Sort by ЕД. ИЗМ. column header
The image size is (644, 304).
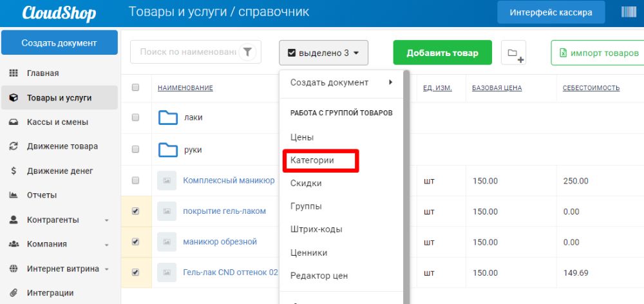point(437,88)
